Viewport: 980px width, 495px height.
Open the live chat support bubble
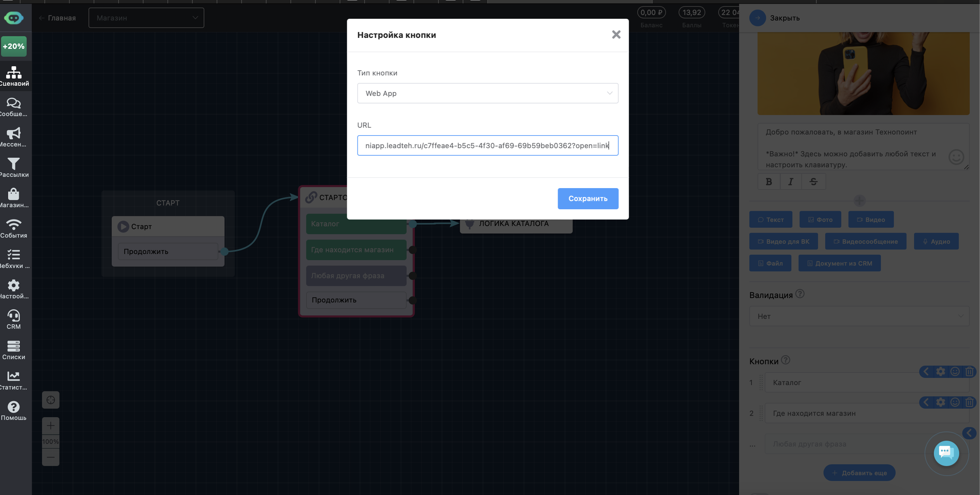(x=946, y=453)
